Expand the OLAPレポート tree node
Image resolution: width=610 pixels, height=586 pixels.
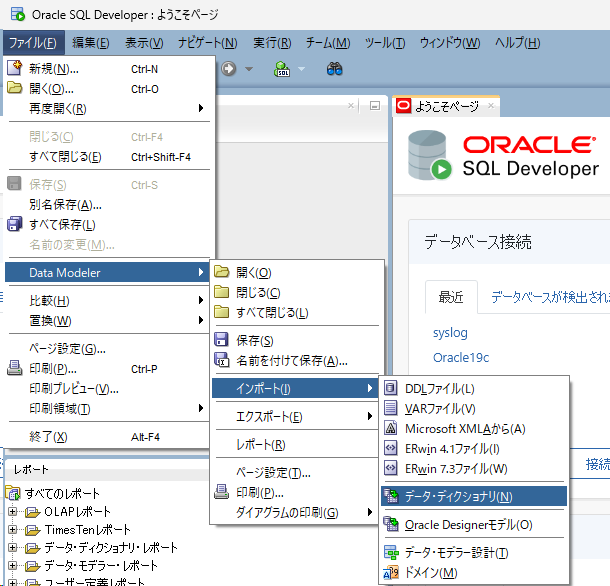click(x=12, y=511)
